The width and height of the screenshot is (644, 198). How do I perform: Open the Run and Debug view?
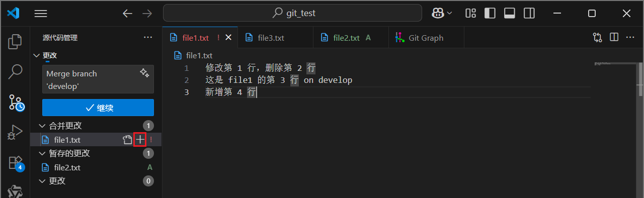(15, 133)
